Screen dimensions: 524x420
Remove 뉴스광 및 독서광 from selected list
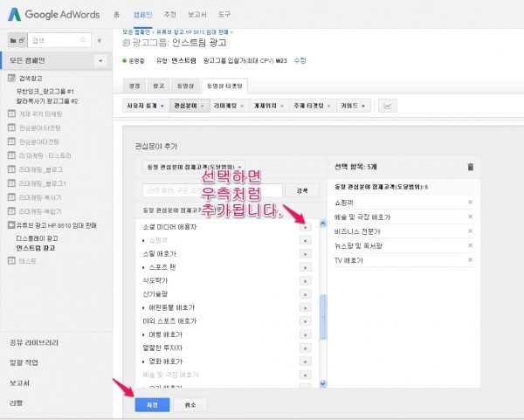point(470,245)
